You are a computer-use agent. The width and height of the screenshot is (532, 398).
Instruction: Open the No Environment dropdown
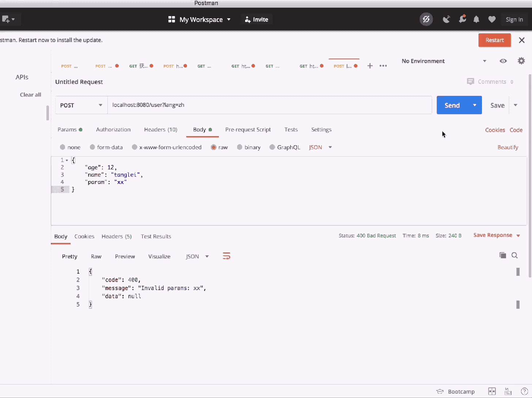[444, 61]
